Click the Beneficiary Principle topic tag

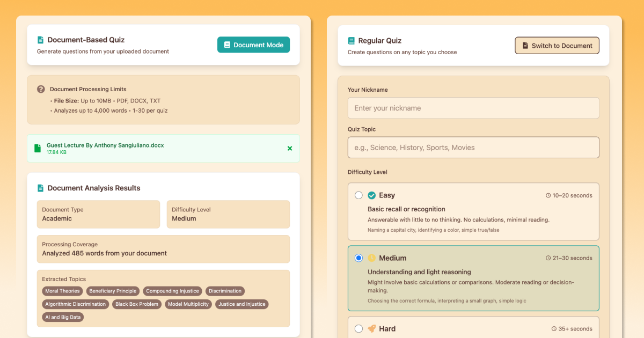click(113, 291)
